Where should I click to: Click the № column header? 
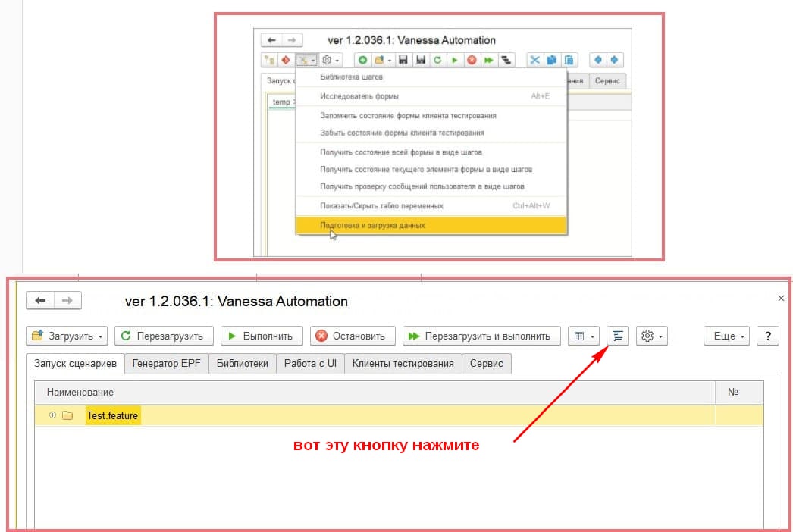coord(739,392)
